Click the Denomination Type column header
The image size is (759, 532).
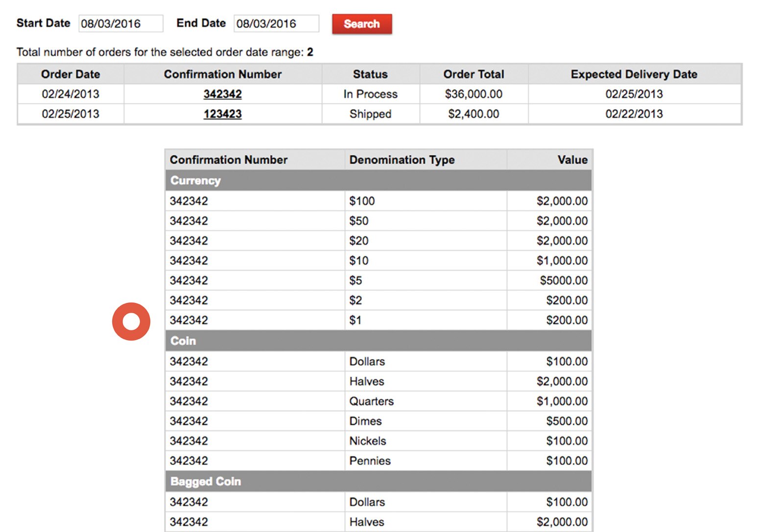[x=402, y=160]
